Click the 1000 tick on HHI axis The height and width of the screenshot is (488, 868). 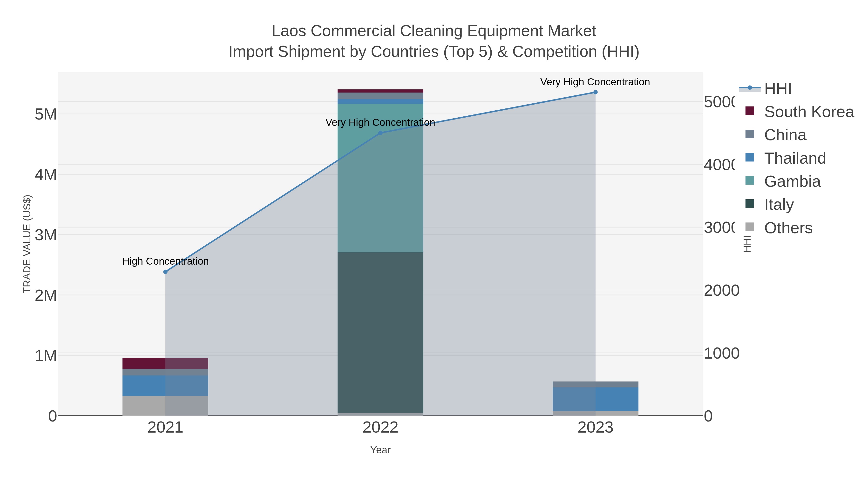pyautogui.click(x=722, y=353)
